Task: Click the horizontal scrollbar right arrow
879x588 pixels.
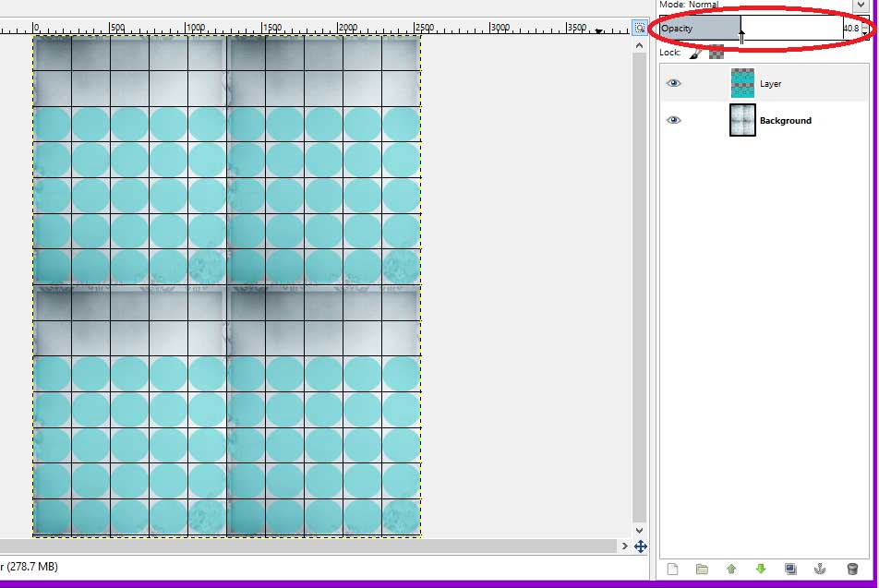Action: coord(624,546)
